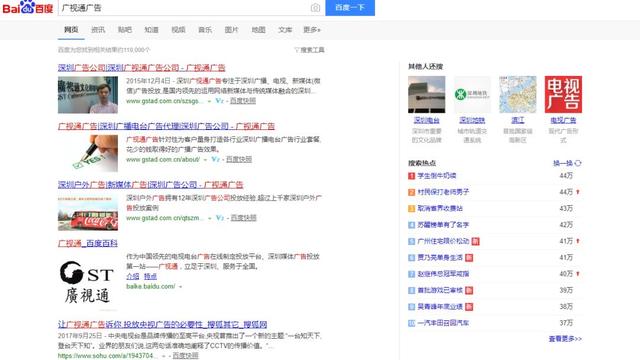Image resolution: width=640 pixels, height=360 pixels.
Task: Switch to the 地图 tab
Action: (x=258, y=30)
